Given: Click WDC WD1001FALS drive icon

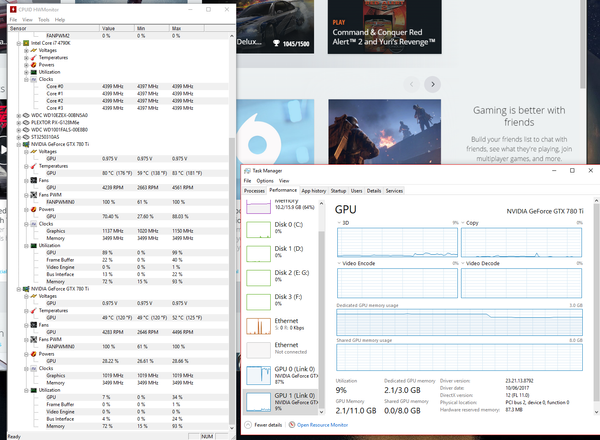Looking at the screenshot, I should pos(26,130).
